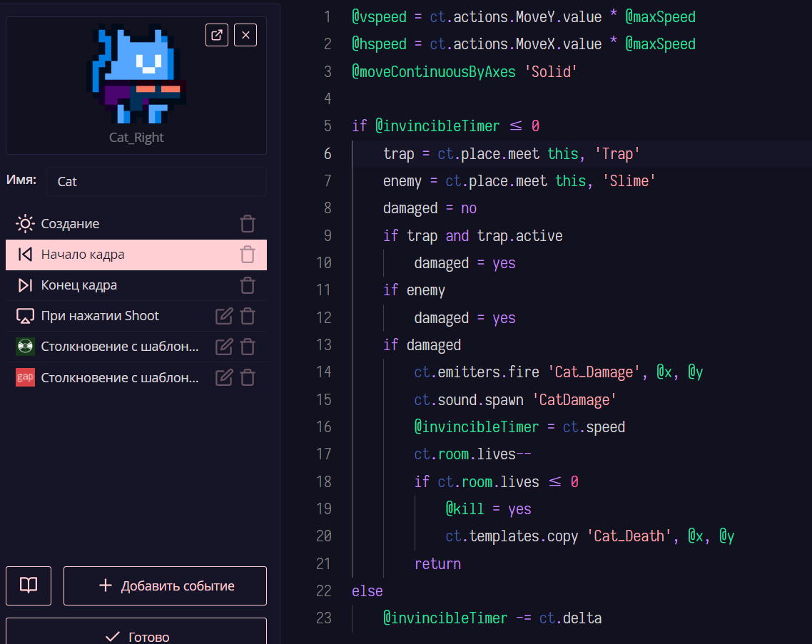
Task: Edit the При нажатии Shoot event
Action: (x=223, y=315)
